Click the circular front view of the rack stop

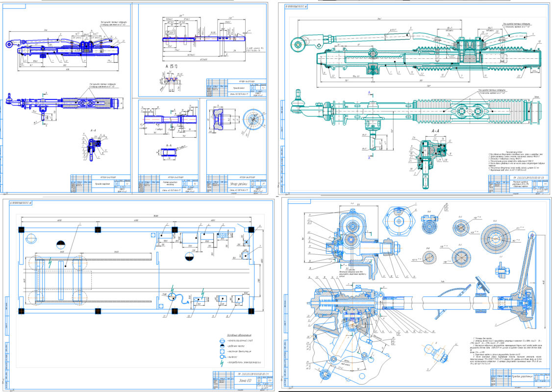click(253, 119)
